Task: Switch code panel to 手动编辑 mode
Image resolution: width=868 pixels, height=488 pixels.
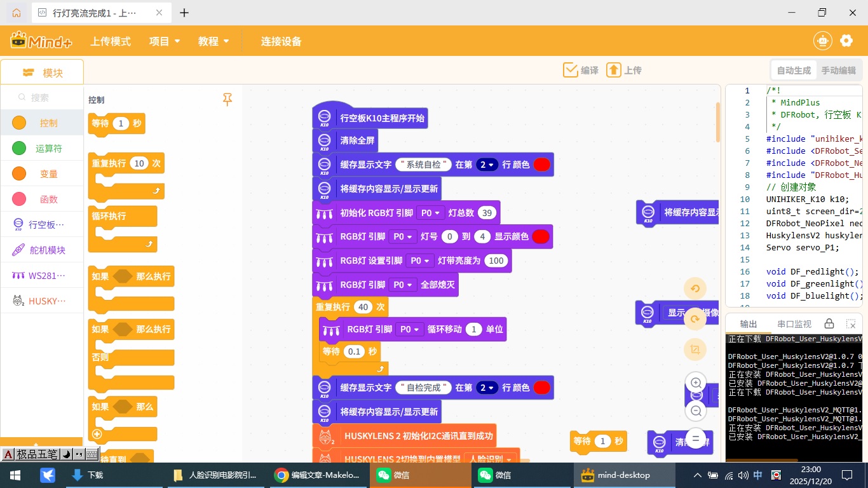Action: pos(838,71)
